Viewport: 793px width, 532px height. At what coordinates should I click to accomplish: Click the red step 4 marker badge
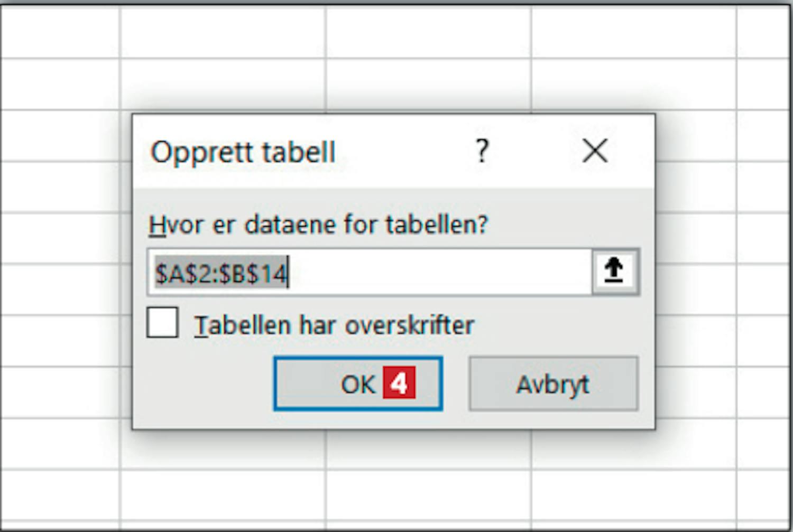399,383
